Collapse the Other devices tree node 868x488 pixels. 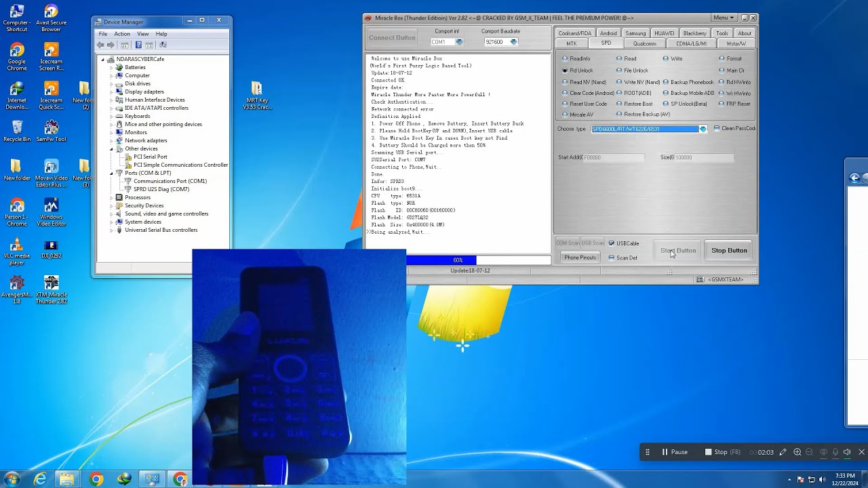(111, 148)
